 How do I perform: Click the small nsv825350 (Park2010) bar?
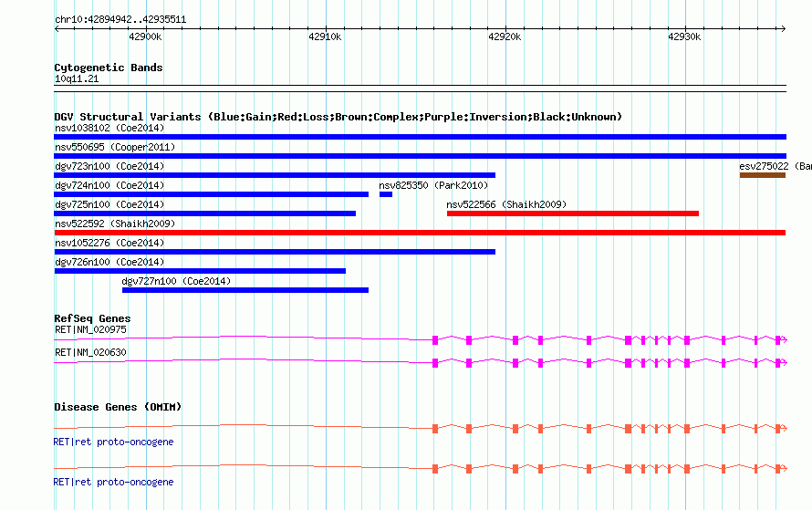tap(386, 194)
